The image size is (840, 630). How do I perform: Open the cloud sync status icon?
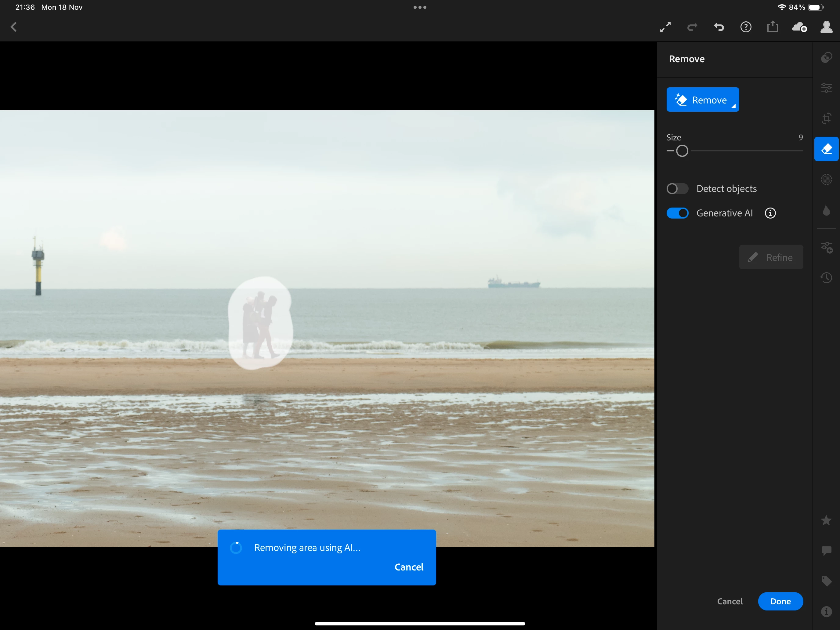coord(799,27)
